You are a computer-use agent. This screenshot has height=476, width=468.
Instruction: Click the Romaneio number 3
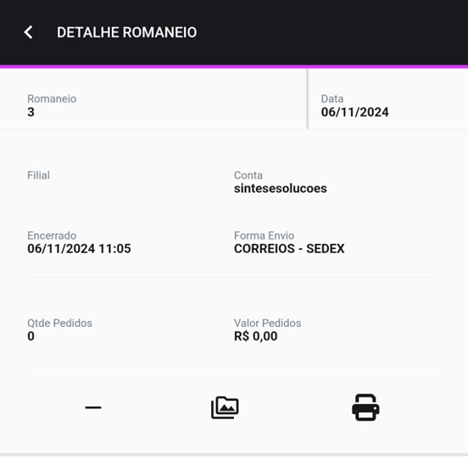(x=31, y=112)
